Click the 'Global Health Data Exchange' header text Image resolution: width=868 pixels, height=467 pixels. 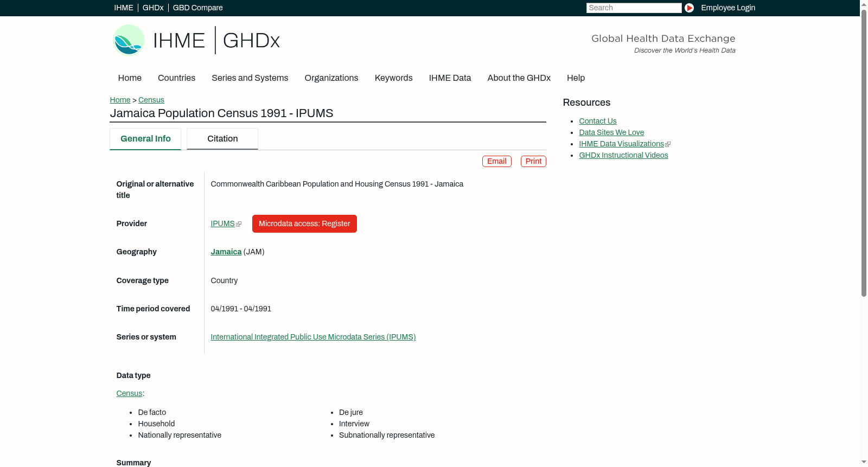[663, 39]
